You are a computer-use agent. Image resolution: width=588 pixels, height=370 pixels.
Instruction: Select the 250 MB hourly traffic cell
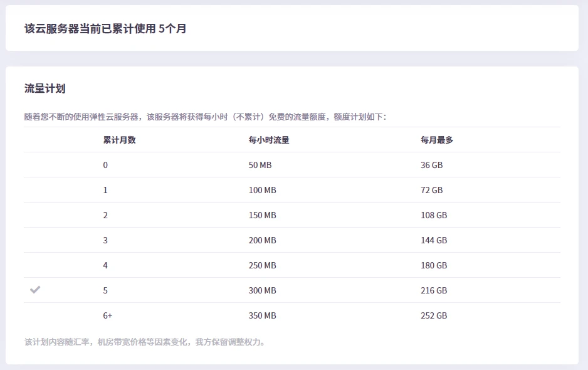[262, 265]
